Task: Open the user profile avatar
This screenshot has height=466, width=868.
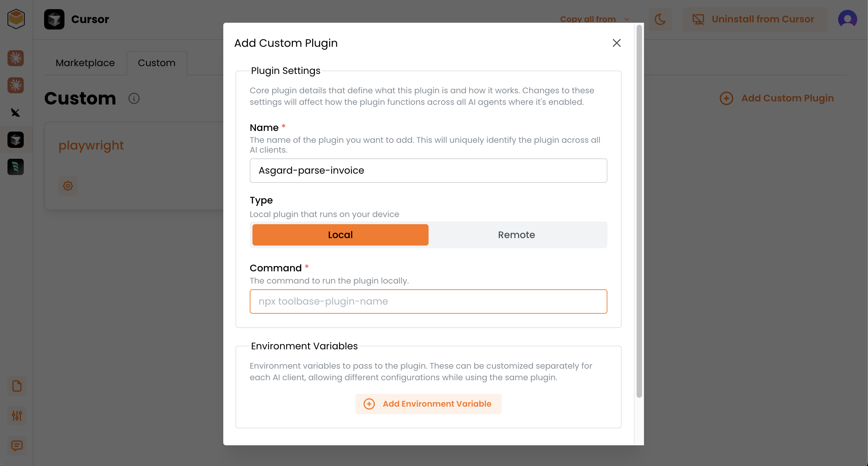Action: pyautogui.click(x=847, y=19)
